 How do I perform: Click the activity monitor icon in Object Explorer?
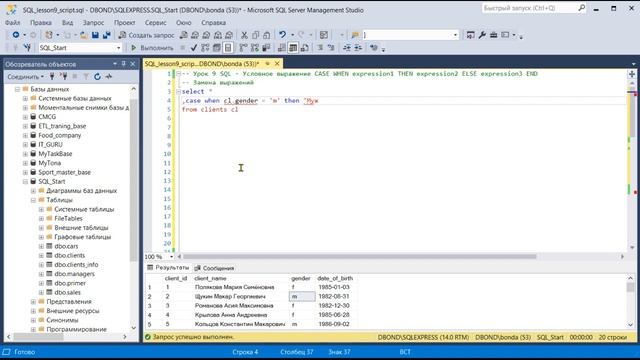[x=109, y=76]
